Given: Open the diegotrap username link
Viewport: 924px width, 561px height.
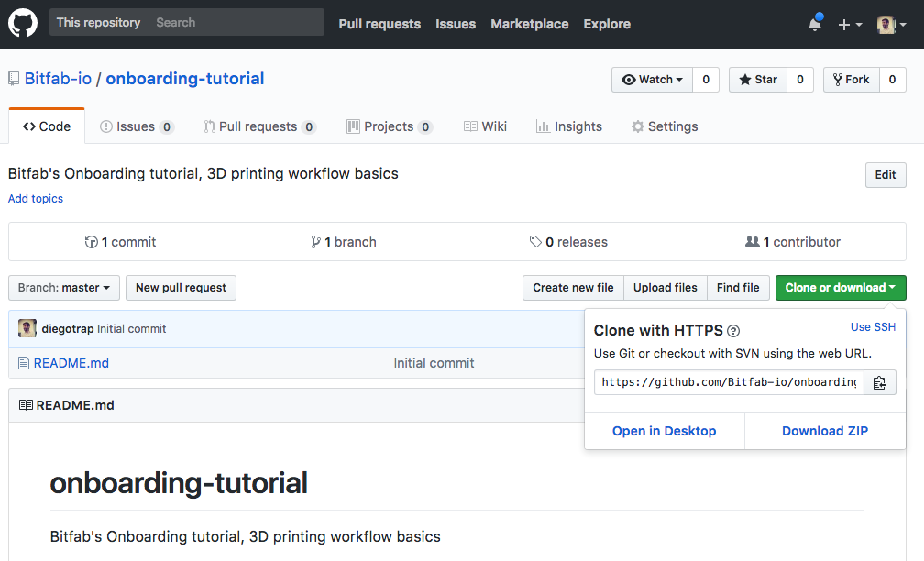Looking at the screenshot, I should 68,329.
